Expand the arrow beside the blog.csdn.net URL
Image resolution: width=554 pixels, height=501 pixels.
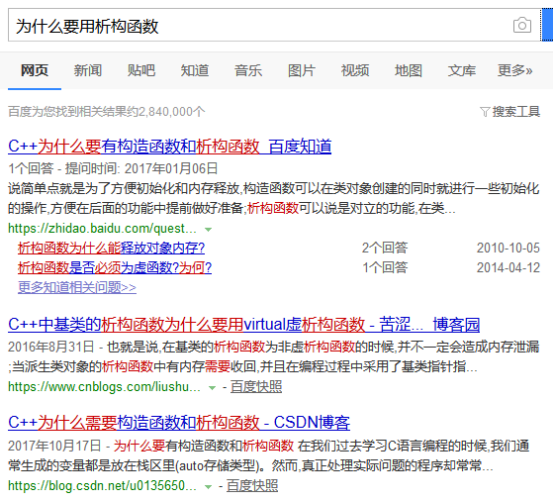pos(208,487)
